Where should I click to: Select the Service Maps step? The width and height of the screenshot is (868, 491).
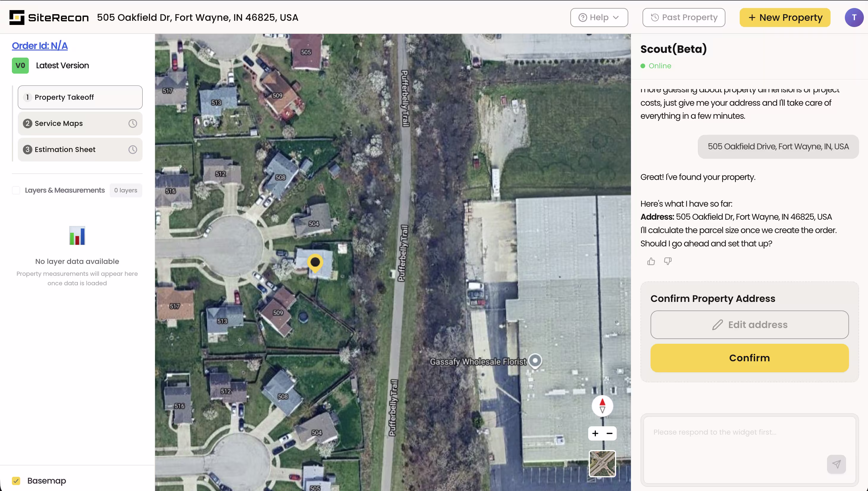point(80,123)
